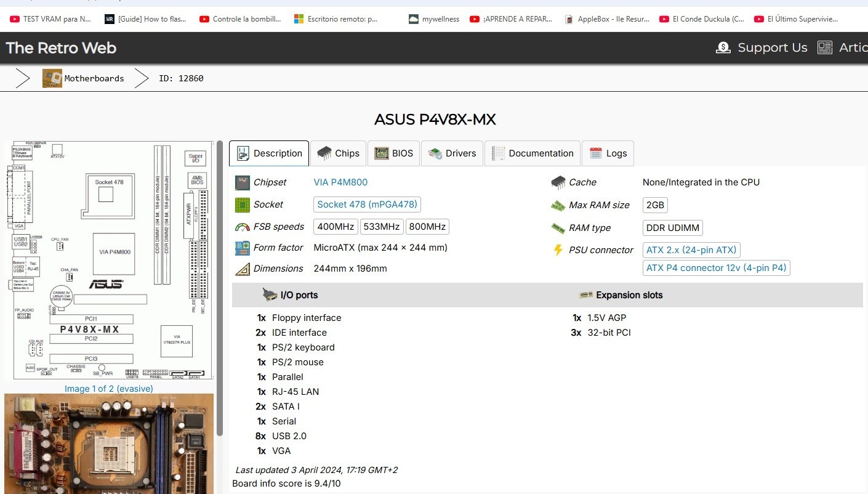Screen dimensions: 868x494
Task: Click the Documentation tab paper icon
Action: tap(498, 153)
